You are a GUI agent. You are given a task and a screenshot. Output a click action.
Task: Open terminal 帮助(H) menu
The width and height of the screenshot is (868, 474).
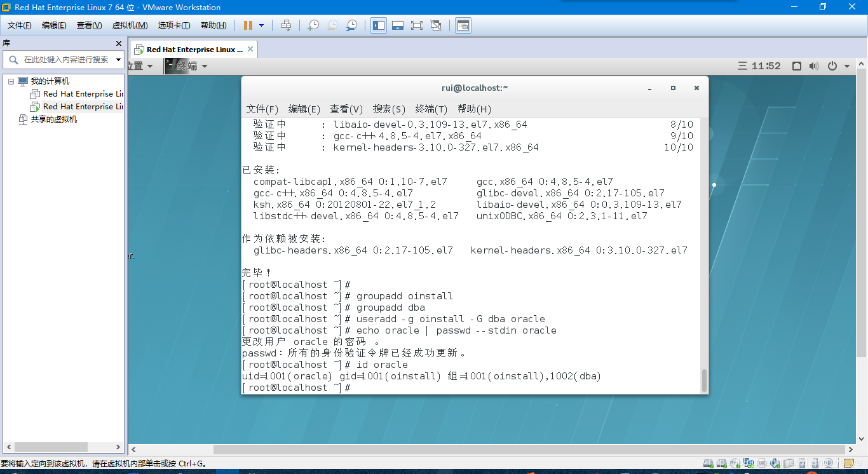tap(474, 109)
